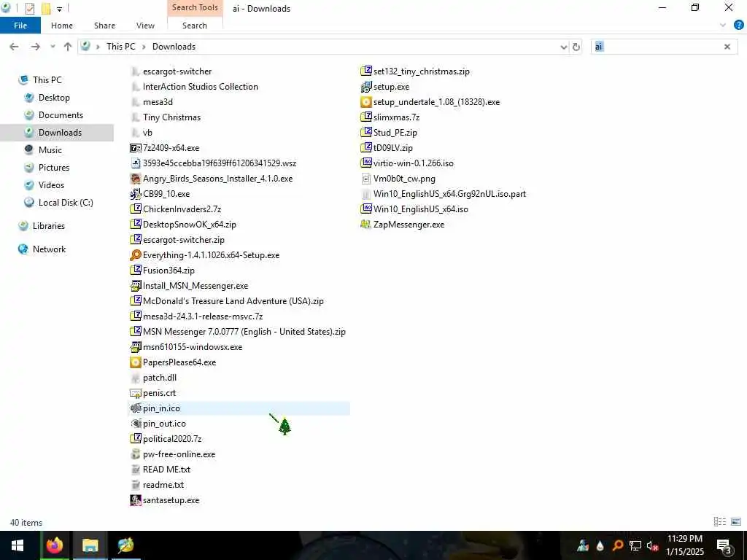
Task: Select the InterAction Studios Collection folder
Action: (200, 87)
